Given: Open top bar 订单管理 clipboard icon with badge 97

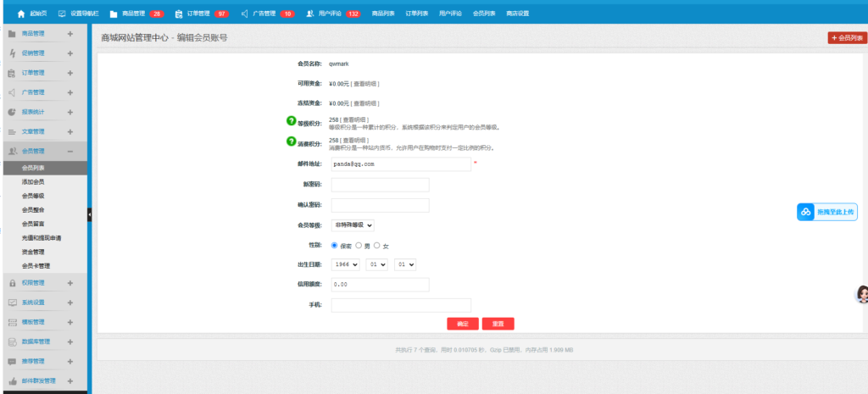Looking at the screenshot, I should pos(178,14).
